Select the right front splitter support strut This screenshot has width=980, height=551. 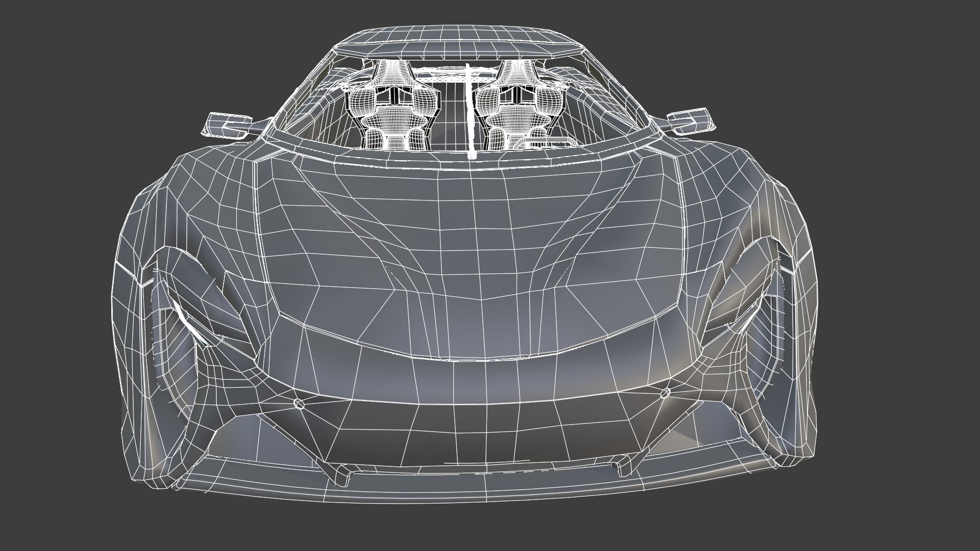pyautogui.click(x=624, y=466)
